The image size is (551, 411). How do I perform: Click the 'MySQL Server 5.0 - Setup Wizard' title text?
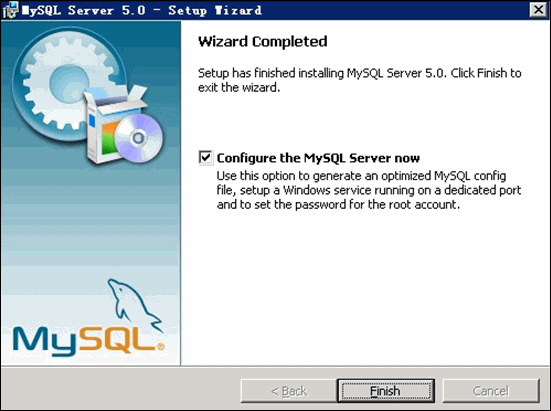click(x=142, y=10)
